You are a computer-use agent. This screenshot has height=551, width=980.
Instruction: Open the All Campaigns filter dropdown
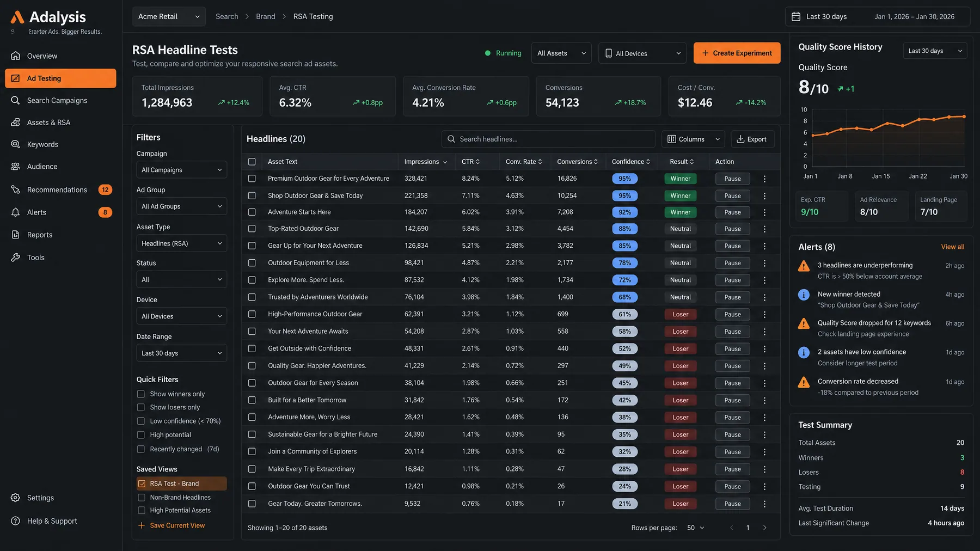(x=181, y=170)
